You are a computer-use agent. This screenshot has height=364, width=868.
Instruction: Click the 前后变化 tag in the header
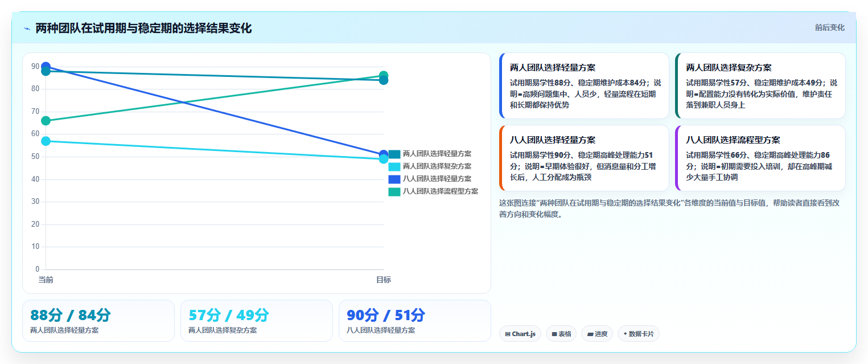829,27
